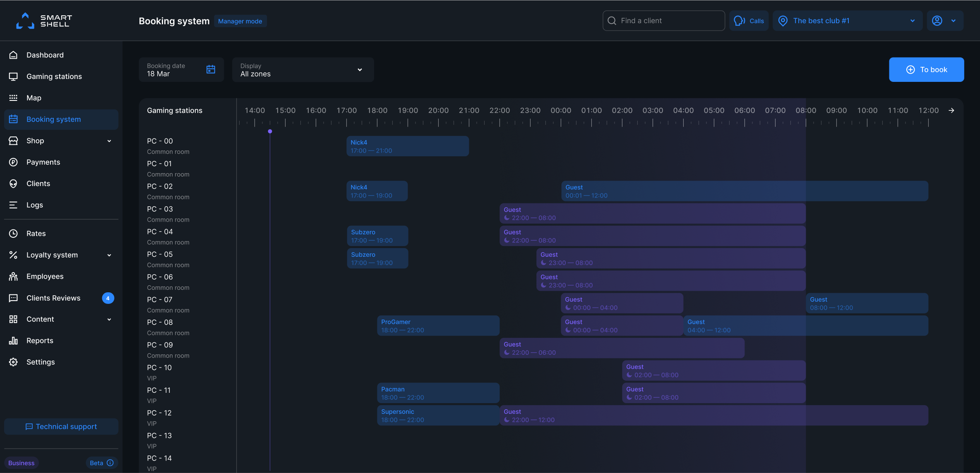Click the club location pin icon
Viewport: 980px width, 473px height.
point(783,21)
